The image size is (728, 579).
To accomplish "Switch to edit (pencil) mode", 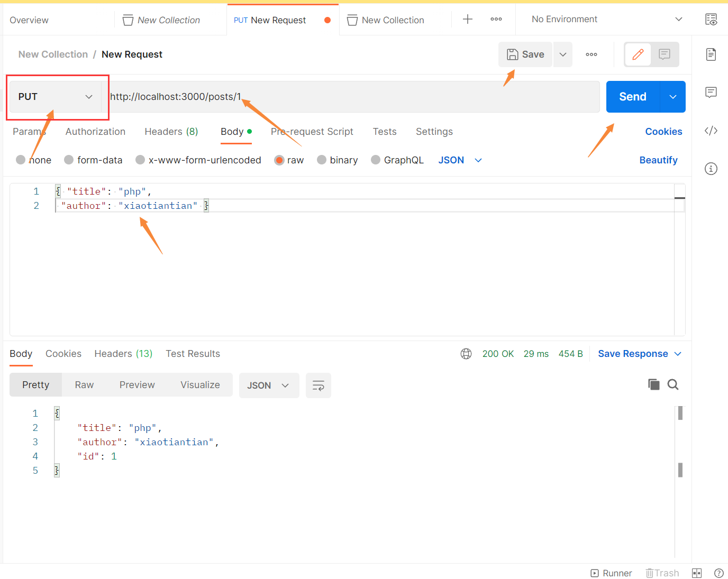I will (638, 54).
